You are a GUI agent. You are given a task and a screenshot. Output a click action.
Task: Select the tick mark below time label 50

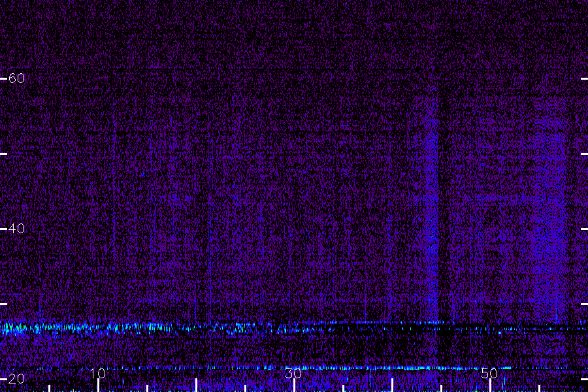(x=491, y=385)
